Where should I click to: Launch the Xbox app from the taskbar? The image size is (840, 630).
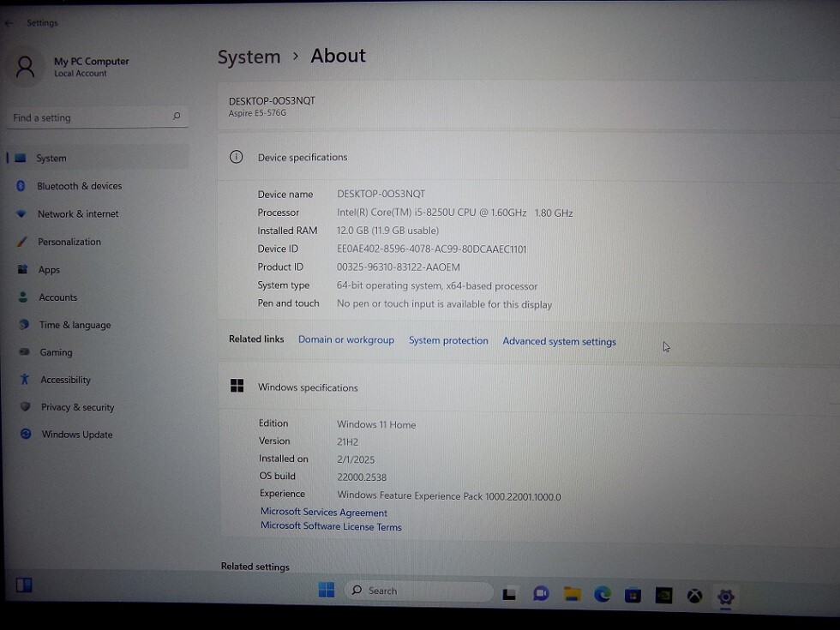pyautogui.click(x=694, y=596)
